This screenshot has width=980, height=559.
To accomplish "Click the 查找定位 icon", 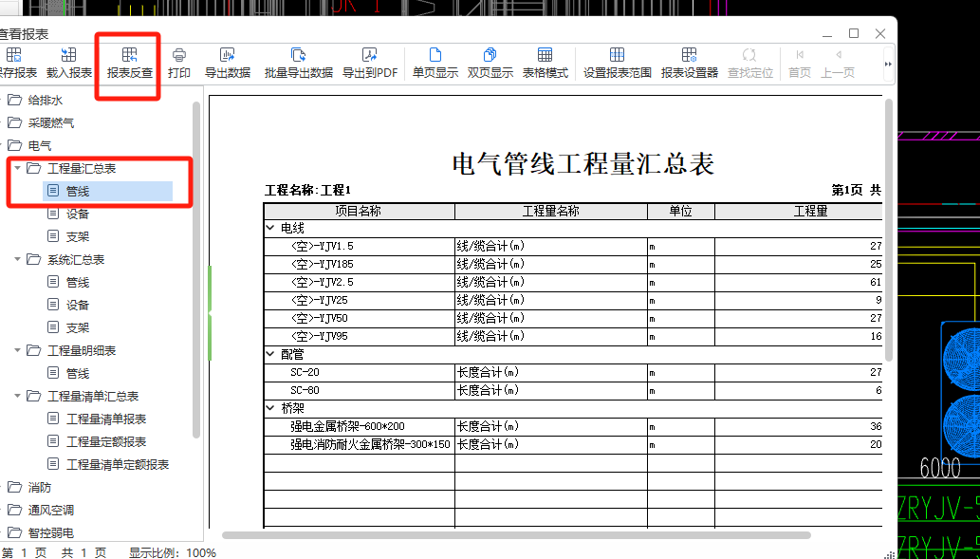I will click(x=749, y=55).
